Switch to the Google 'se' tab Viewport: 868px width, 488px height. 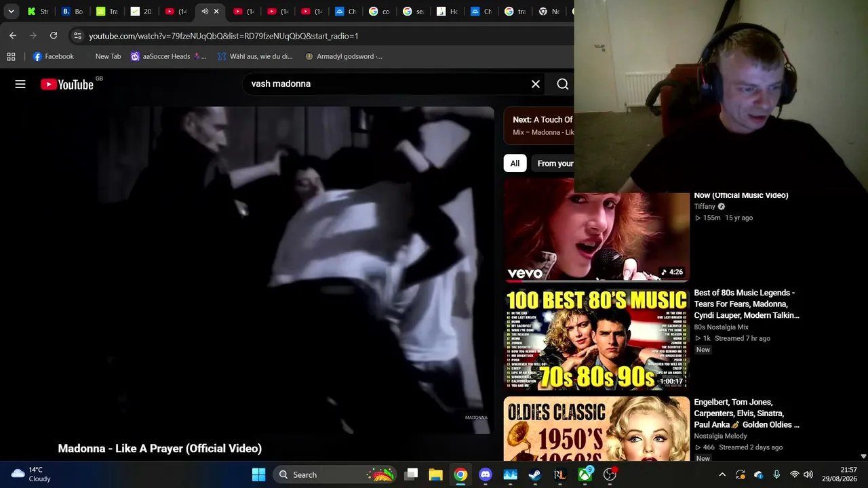coord(414,12)
